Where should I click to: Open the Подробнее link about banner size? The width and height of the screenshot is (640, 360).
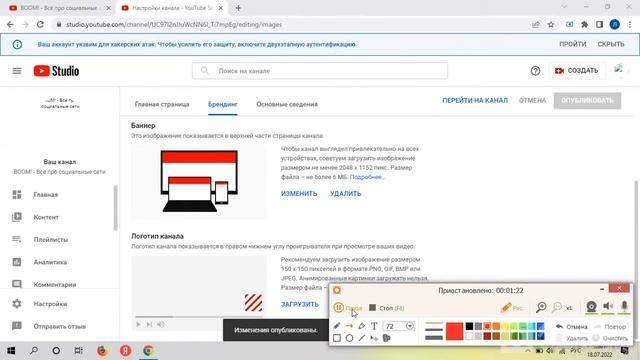[x=367, y=177]
